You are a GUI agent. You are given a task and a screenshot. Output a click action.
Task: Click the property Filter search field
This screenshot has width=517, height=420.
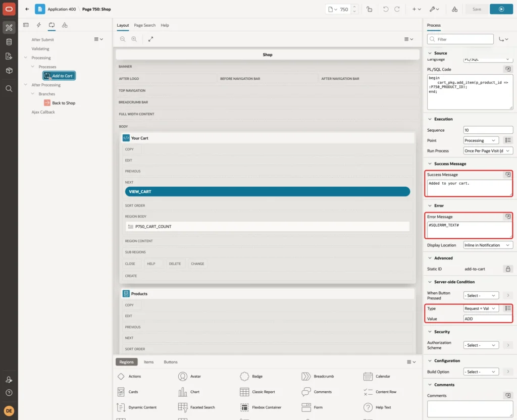(460, 39)
